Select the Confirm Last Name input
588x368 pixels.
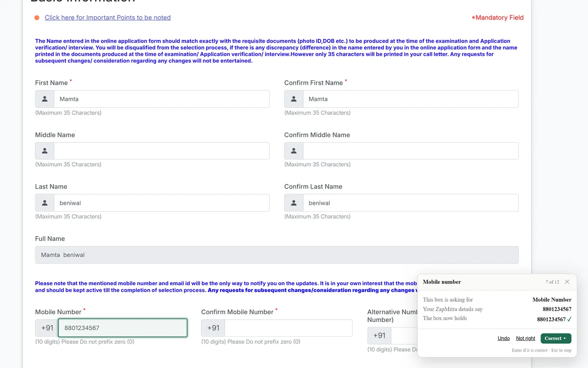pyautogui.click(x=411, y=203)
